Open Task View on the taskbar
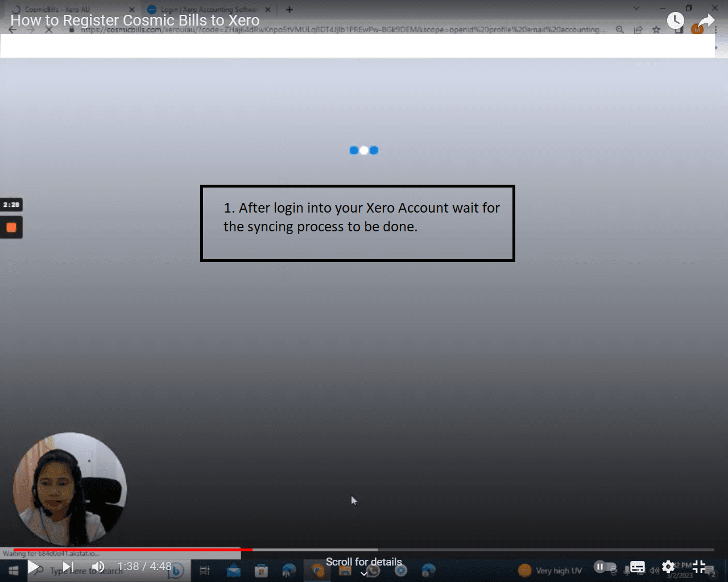This screenshot has height=582, width=728. tap(205, 570)
